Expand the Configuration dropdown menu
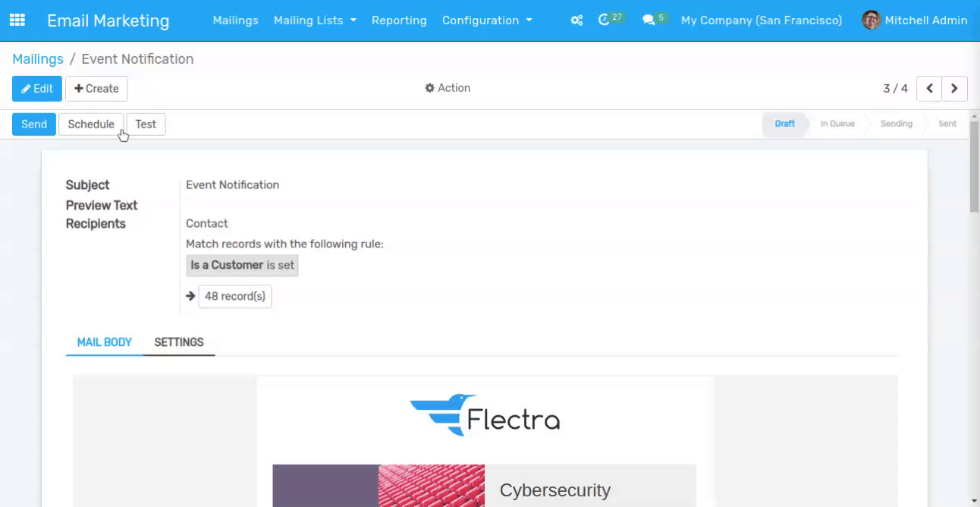The image size is (980, 507). pyautogui.click(x=487, y=20)
